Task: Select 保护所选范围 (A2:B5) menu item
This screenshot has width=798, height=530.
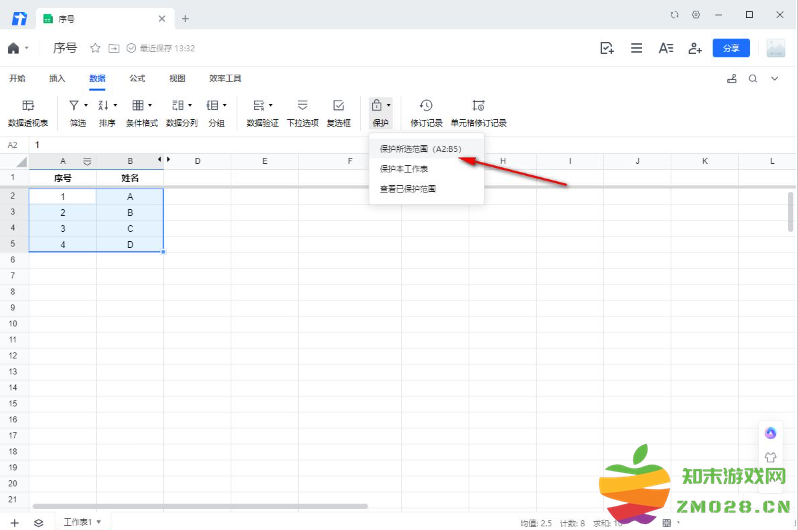Action: pos(420,149)
